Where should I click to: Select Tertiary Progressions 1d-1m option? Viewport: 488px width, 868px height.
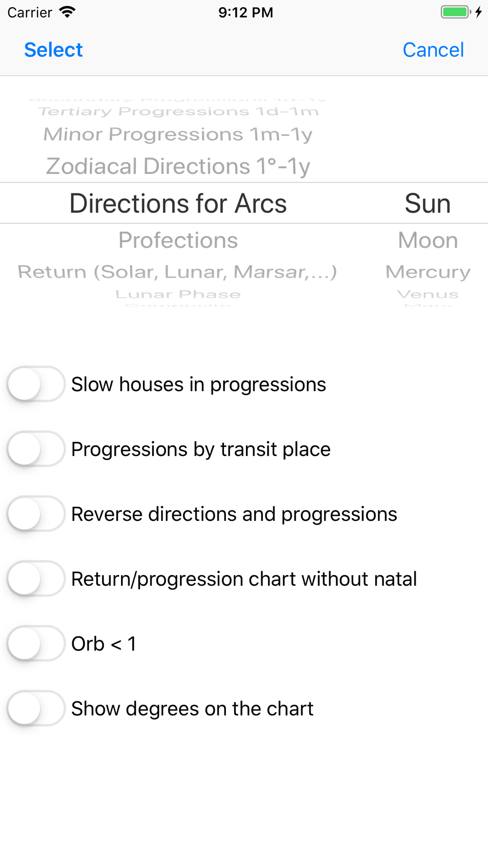tap(178, 112)
